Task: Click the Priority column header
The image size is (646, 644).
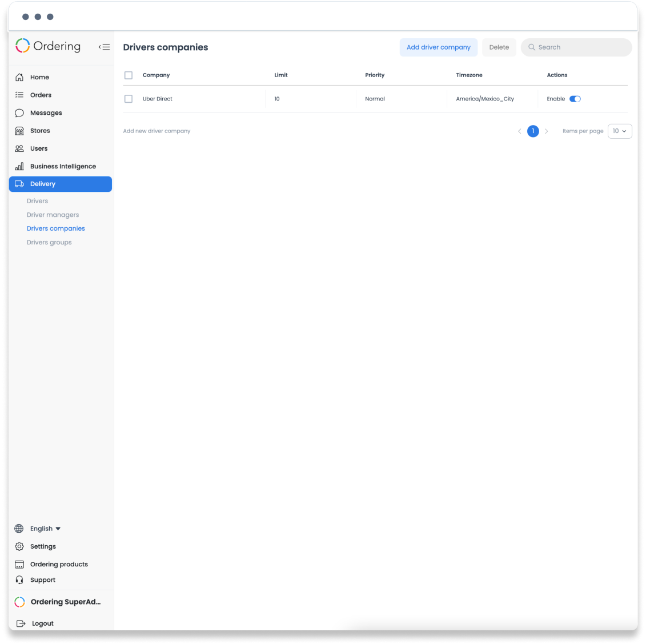Action: pyautogui.click(x=375, y=75)
